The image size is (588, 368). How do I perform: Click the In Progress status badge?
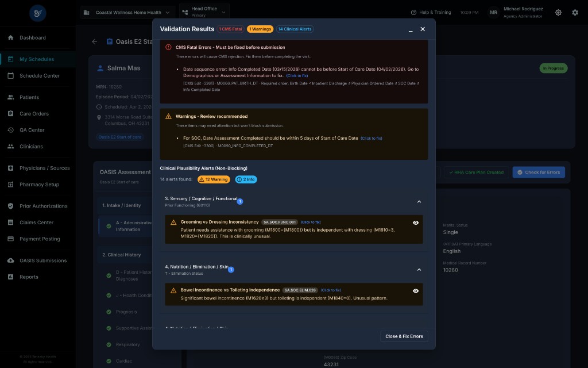coord(553,68)
